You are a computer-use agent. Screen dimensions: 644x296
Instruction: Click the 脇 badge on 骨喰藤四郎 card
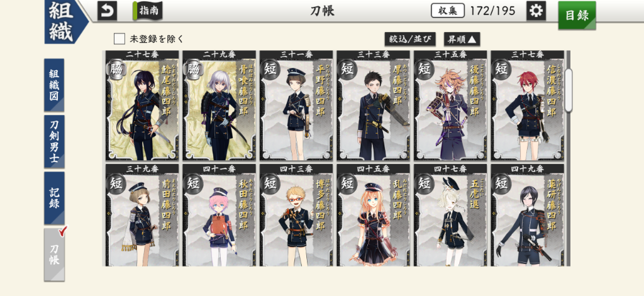coord(194,69)
